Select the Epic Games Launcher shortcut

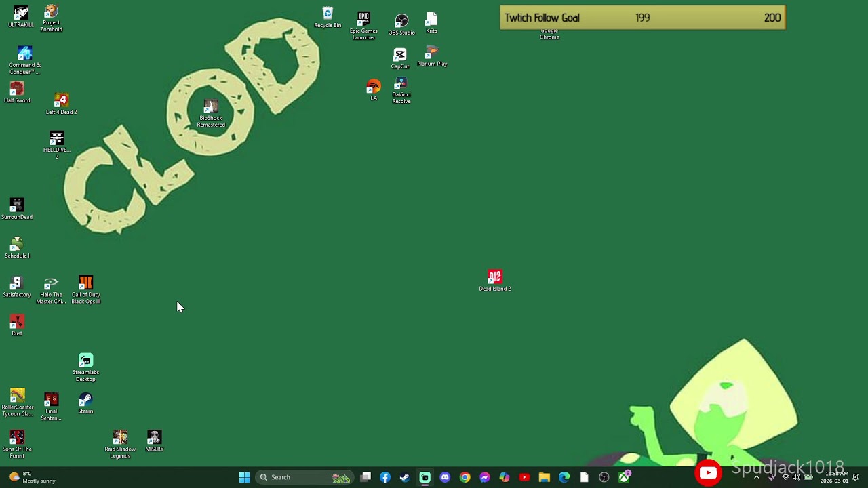[363, 26]
